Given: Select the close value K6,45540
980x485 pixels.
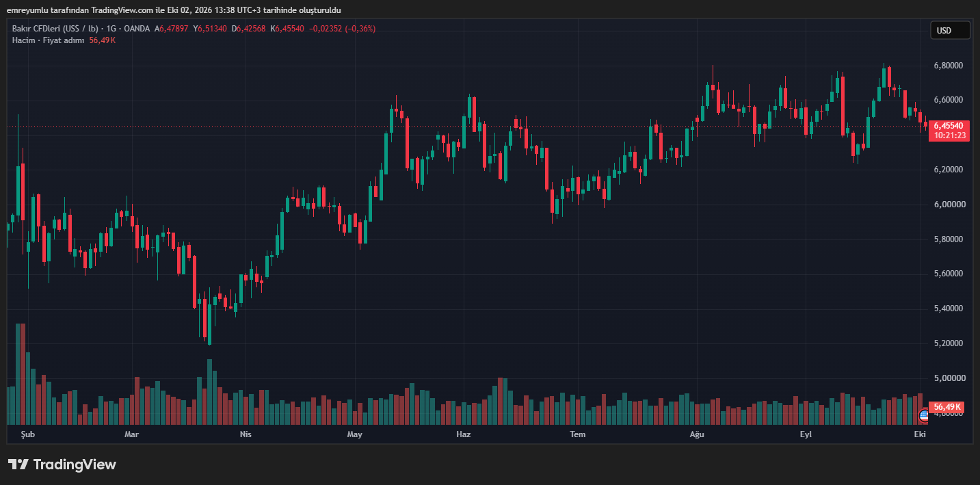Looking at the screenshot, I should coord(288,29).
